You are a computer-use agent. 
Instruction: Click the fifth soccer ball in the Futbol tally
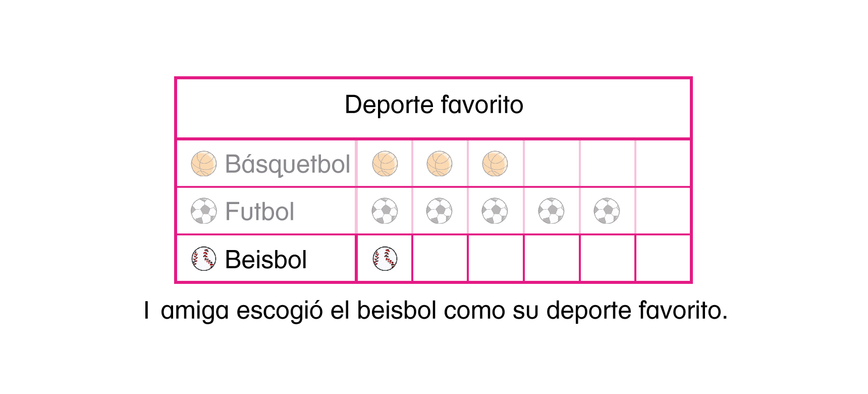(607, 211)
